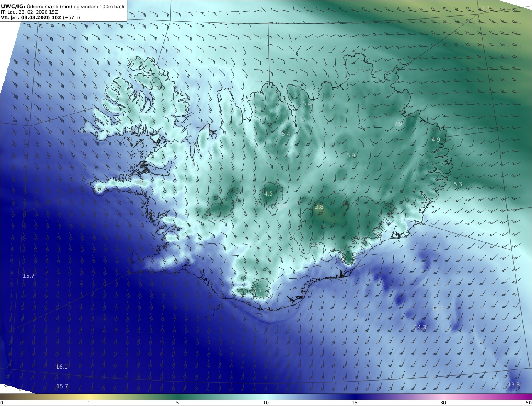Click the colorbar tick label 10

tap(266, 403)
